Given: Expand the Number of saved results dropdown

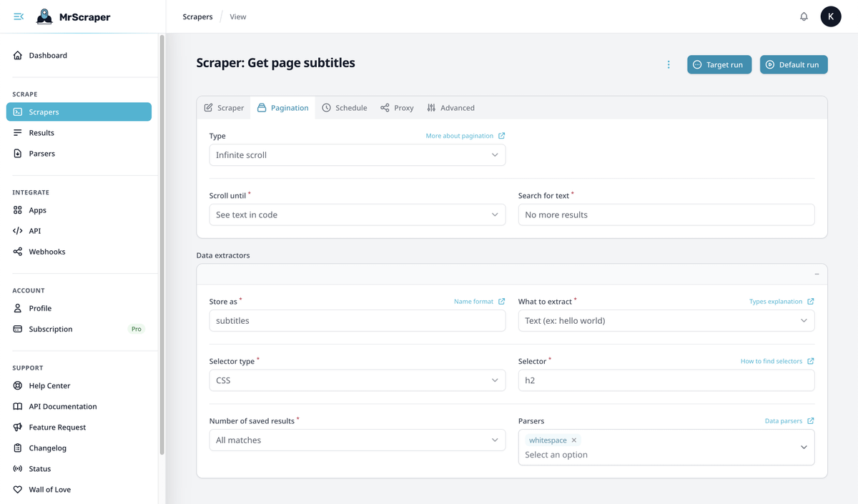Looking at the screenshot, I should coord(357,440).
